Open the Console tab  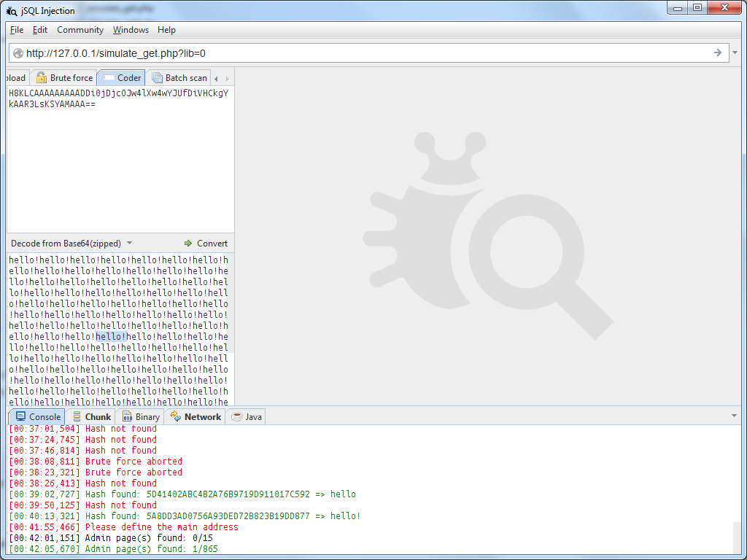click(38, 416)
